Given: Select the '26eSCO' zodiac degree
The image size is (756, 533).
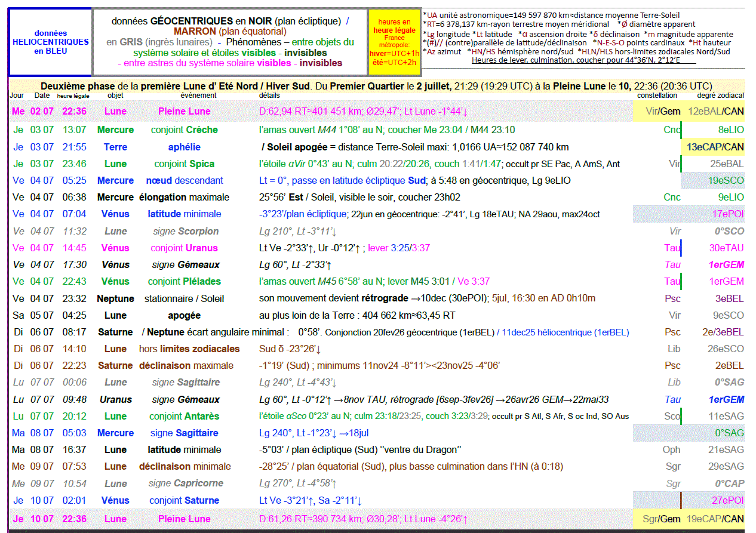Looking at the screenshot, I should pos(726,349).
